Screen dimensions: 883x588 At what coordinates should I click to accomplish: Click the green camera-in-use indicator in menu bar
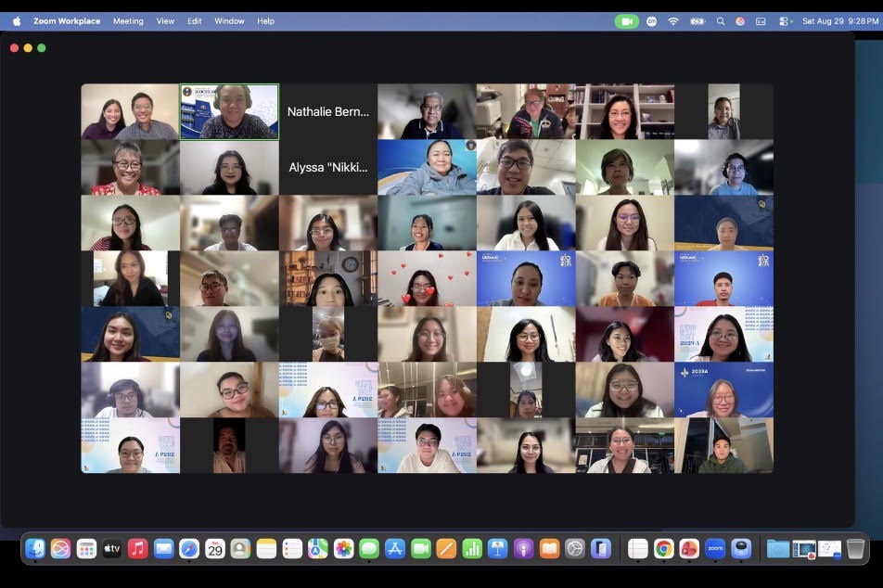(x=627, y=21)
